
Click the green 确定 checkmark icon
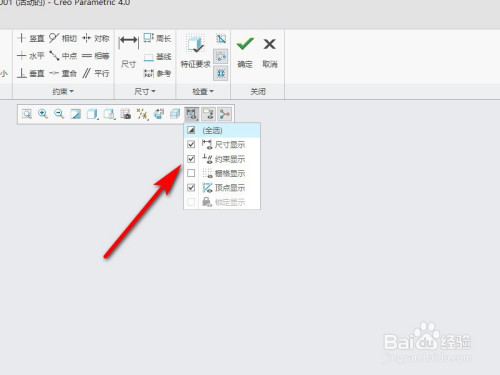pos(245,44)
